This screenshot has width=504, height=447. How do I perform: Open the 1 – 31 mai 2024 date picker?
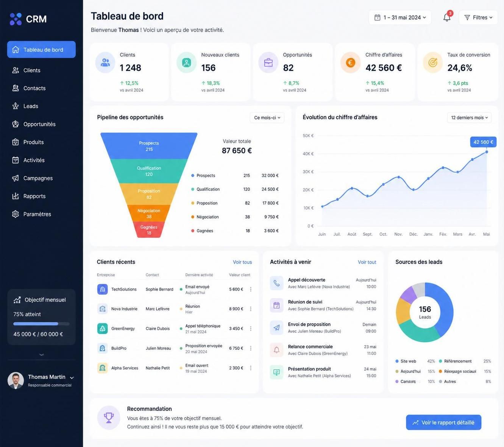(x=400, y=17)
